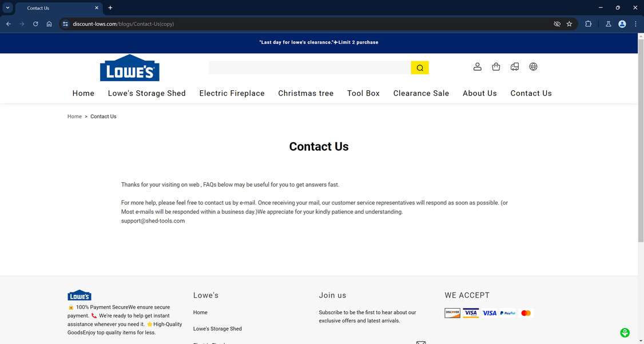Click the browser address bar URL
644x344 pixels.
click(123, 24)
